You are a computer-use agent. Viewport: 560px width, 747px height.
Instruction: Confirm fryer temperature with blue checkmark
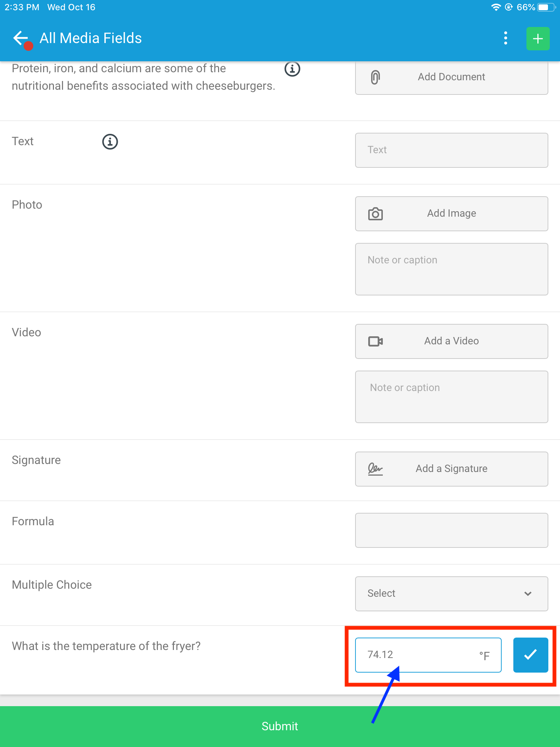tap(530, 655)
